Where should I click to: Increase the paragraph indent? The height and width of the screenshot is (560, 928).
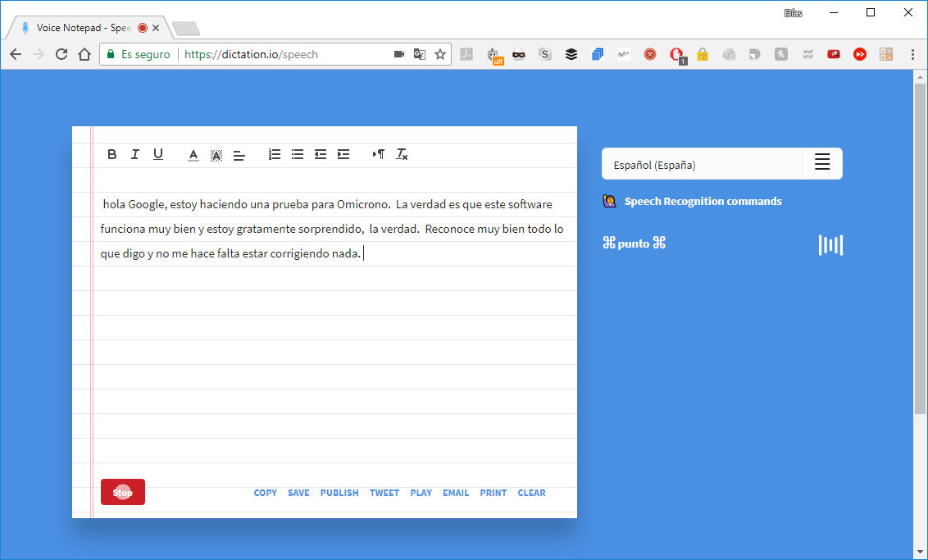pos(343,154)
